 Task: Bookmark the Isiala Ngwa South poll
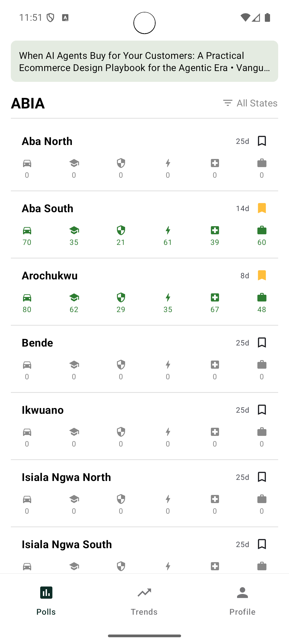262,544
